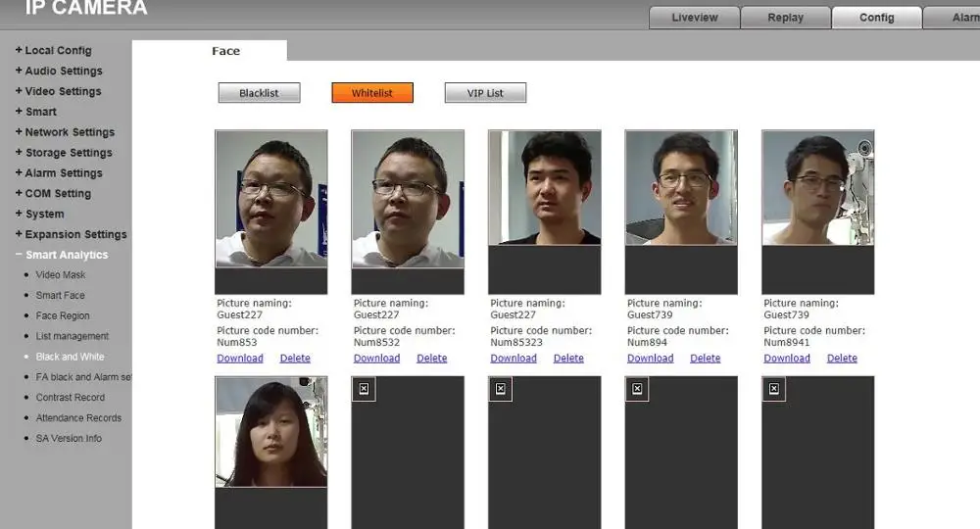Viewport: 980px width, 529px height.
Task: Open the Attendance Records page
Action: point(78,418)
